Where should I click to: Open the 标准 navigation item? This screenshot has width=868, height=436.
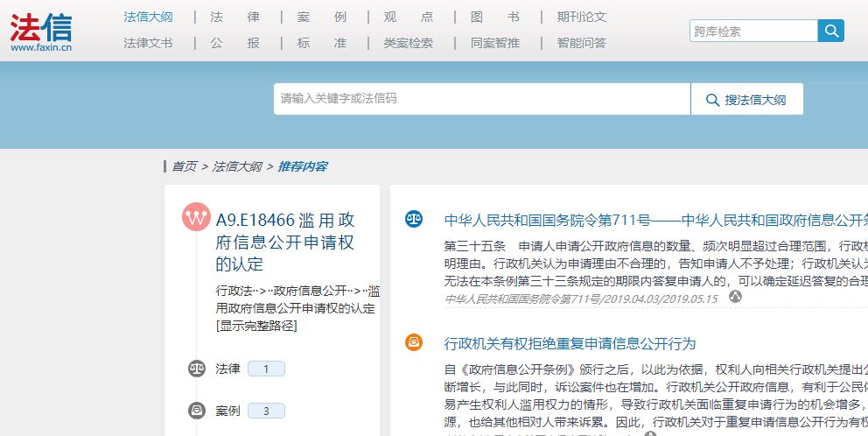point(322,43)
